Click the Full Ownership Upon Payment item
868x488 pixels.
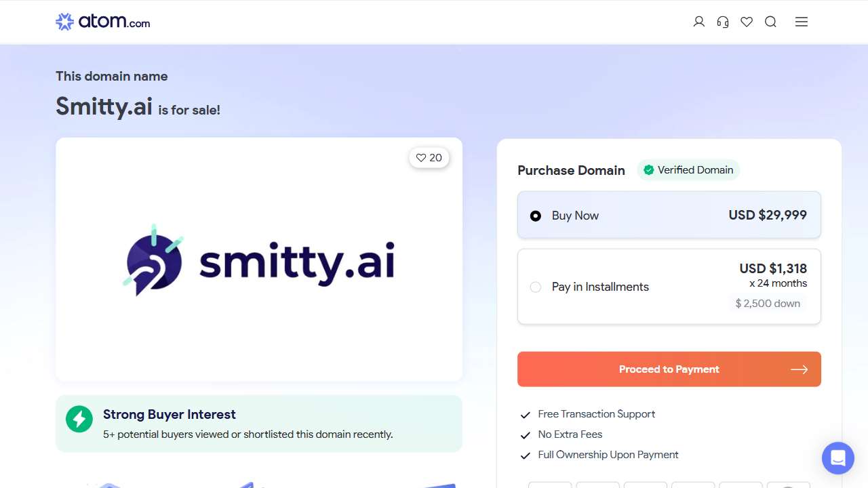(x=608, y=455)
